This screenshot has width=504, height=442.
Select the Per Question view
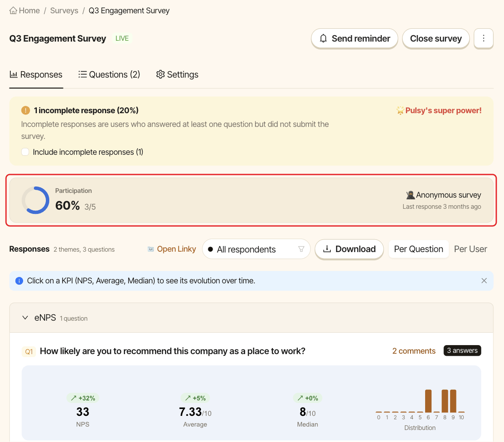[418, 249]
